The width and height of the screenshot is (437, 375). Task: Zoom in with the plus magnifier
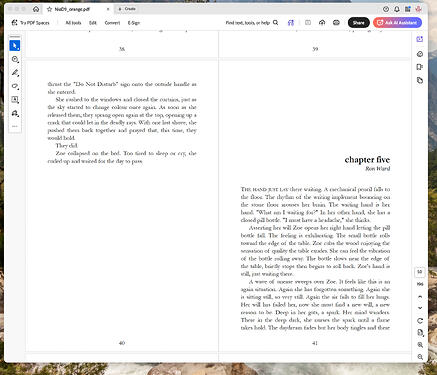(420, 345)
